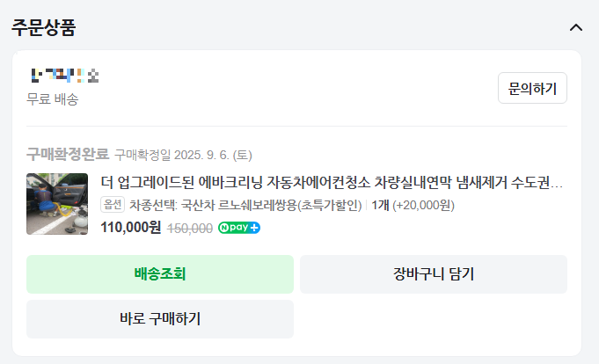Click the Npay plus badge icon
Viewport: 599px width, 364px height.
pyautogui.click(x=239, y=228)
